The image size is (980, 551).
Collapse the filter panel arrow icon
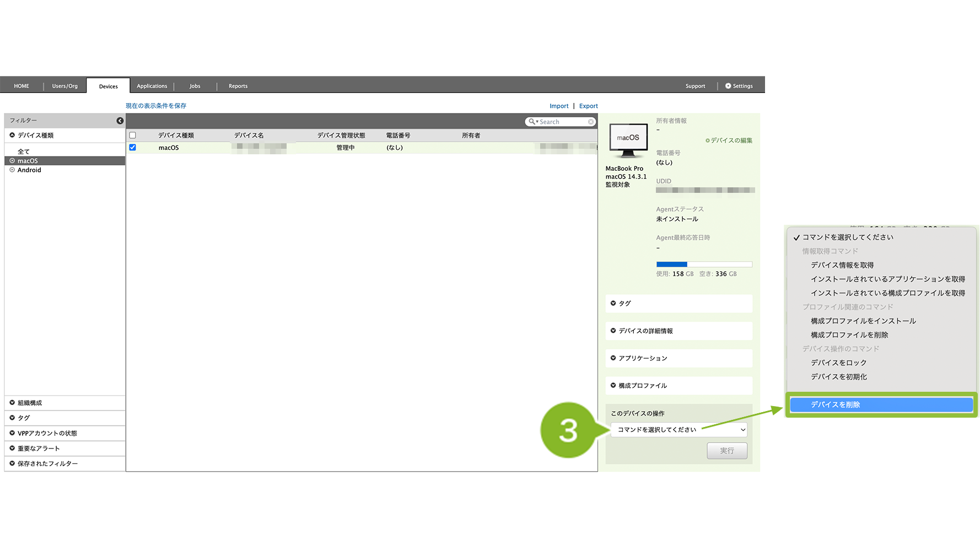(120, 121)
